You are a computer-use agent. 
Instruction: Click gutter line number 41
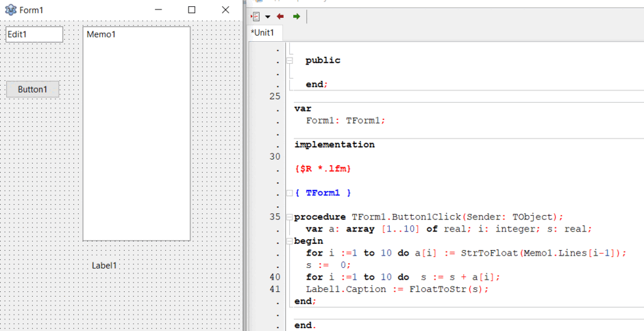click(x=275, y=289)
